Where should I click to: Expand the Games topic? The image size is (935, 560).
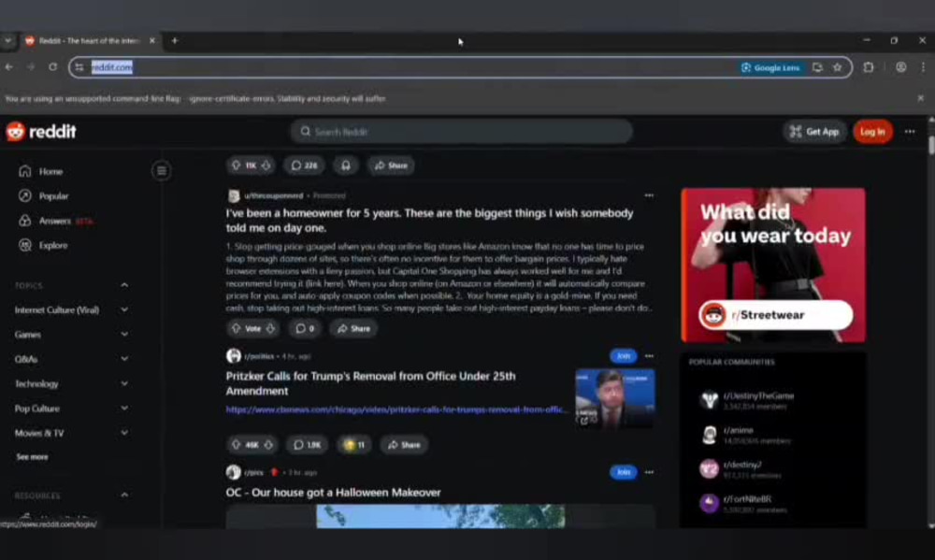click(124, 335)
